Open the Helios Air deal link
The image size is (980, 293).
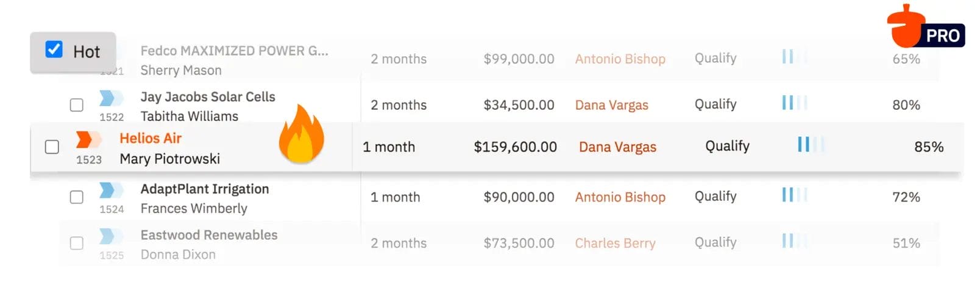(151, 139)
